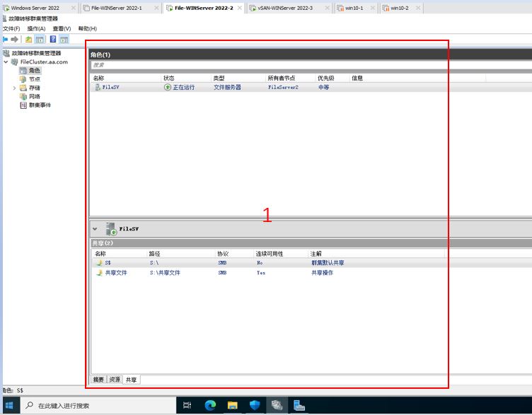Expand the 存储 tree node
The image size is (532, 415).
click(x=14, y=88)
